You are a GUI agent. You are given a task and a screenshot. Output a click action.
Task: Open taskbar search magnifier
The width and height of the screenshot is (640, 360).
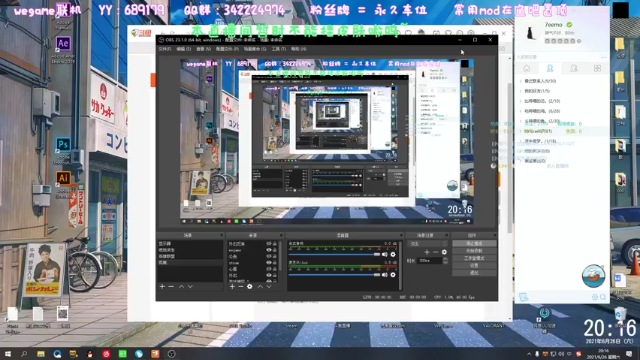(24, 354)
